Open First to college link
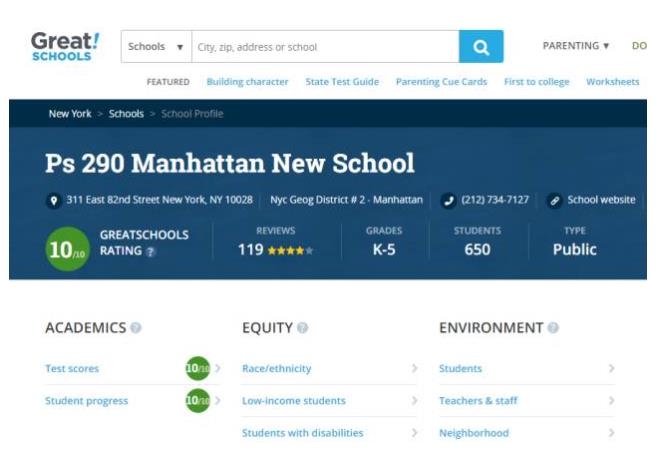The height and width of the screenshot is (454, 663). pos(537,82)
